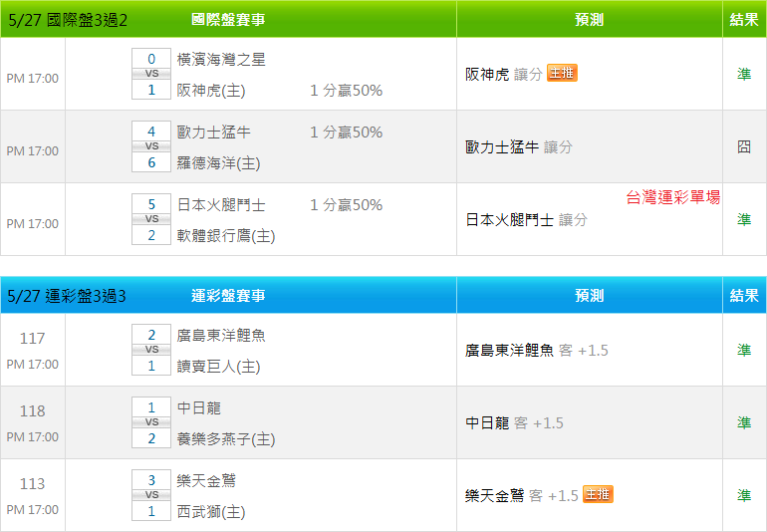Select team name 樂天金鷲 in match column

coord(206,480)
